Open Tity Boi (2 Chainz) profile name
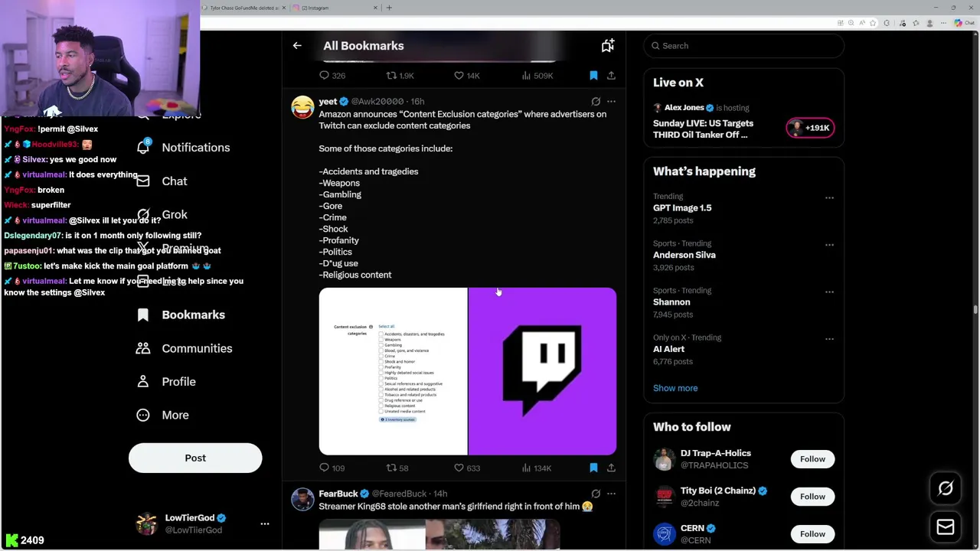Screen dimensions: 980x551 coord(718,491)
